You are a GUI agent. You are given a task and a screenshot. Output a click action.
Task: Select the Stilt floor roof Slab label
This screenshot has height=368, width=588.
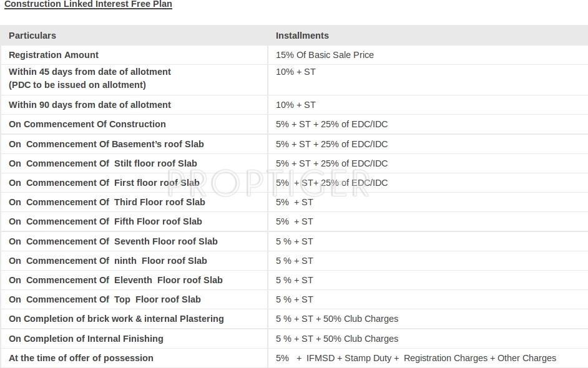point(103,163)
